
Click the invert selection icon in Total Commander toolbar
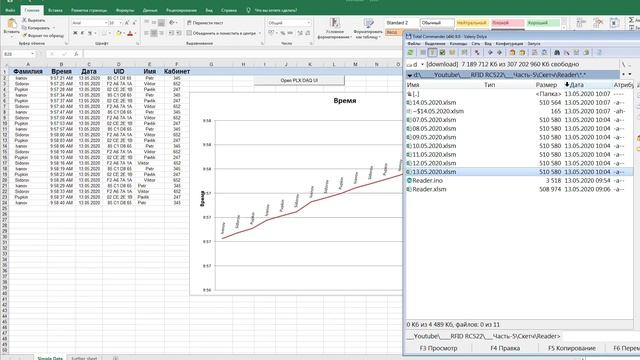pyautogui.click(x=477, y=52)
